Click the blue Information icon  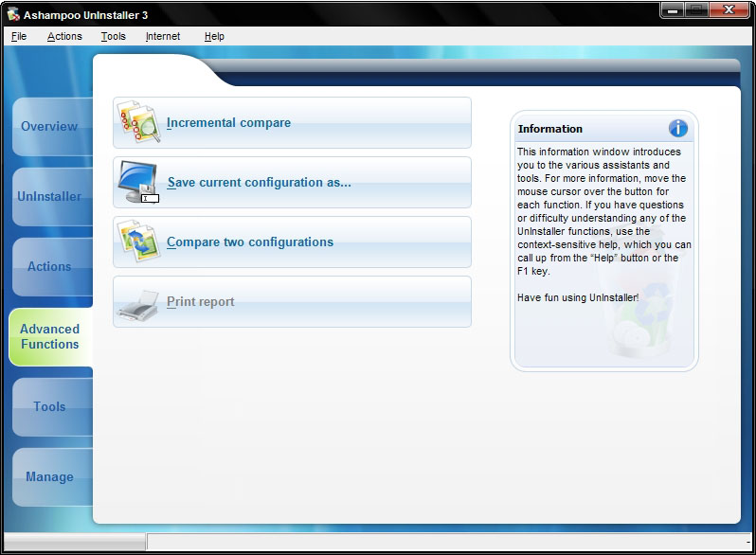click(678, 128)
